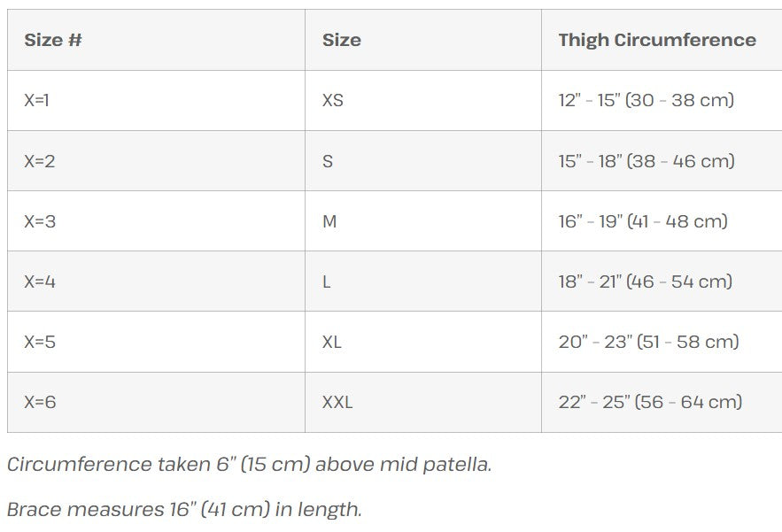Select the X=2 cell

click(x=40, y=161)
